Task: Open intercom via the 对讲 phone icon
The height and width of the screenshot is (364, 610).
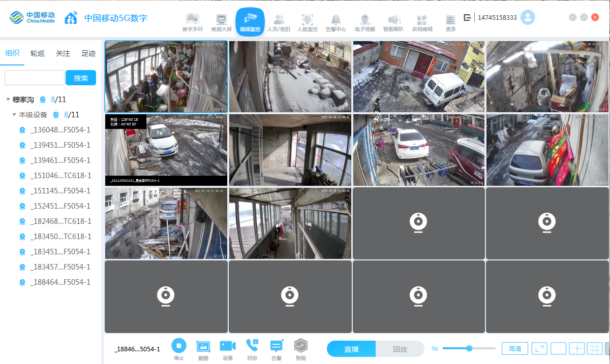Action: (252, 345)
